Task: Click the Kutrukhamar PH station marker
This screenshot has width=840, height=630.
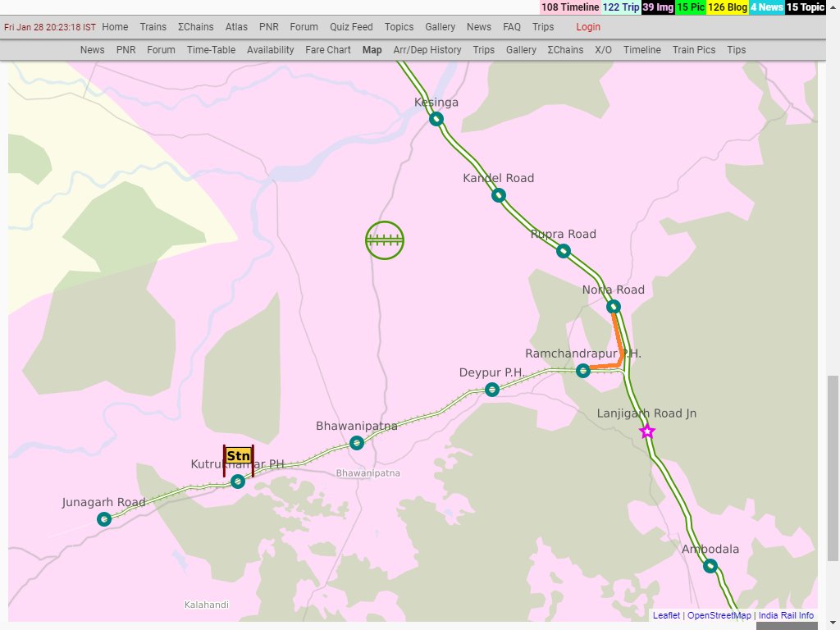Action: [238, 482]
